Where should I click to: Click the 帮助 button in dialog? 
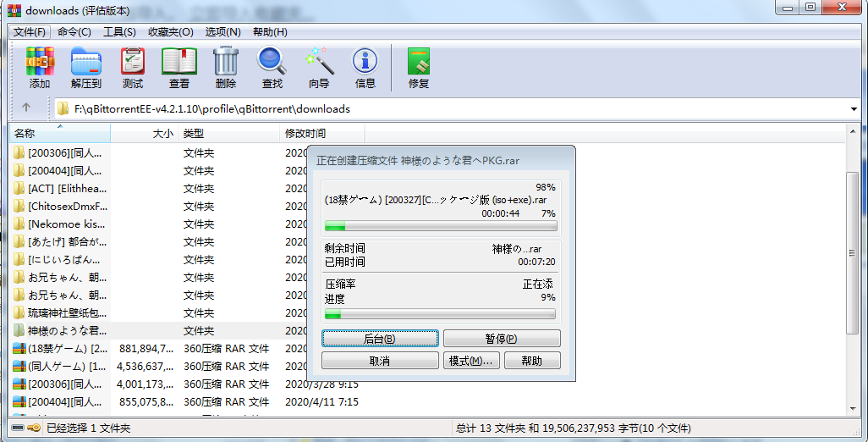(x=532, y=361)
